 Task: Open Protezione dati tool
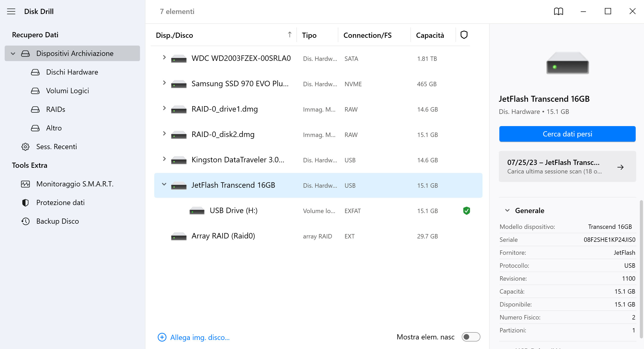(x=60, y=202)
